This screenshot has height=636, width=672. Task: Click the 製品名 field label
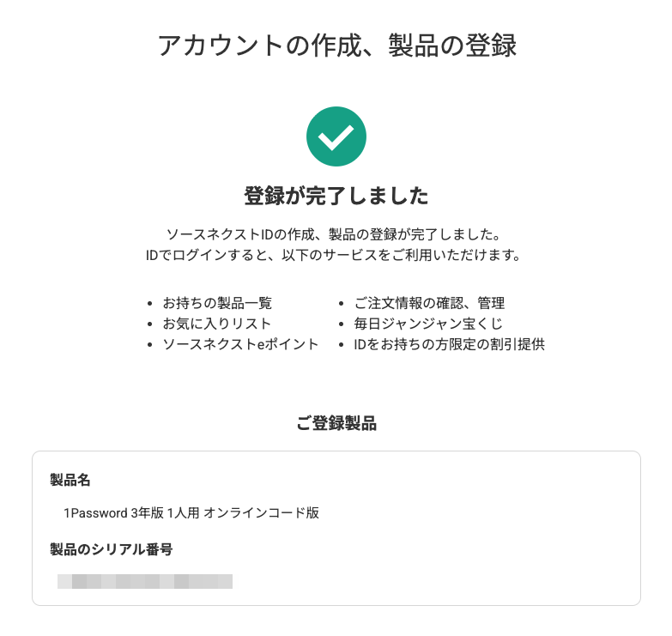[x=70, y=479]
